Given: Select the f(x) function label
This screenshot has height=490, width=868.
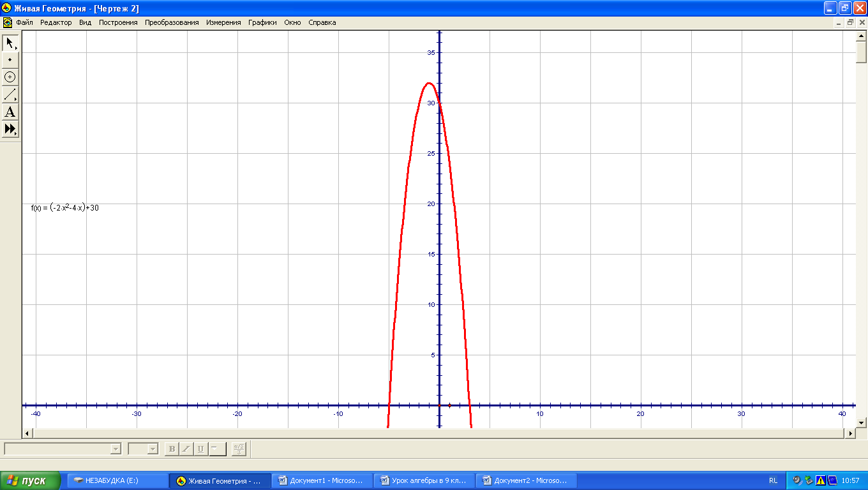Looking at the screenshot, I should tap(64, 207).
